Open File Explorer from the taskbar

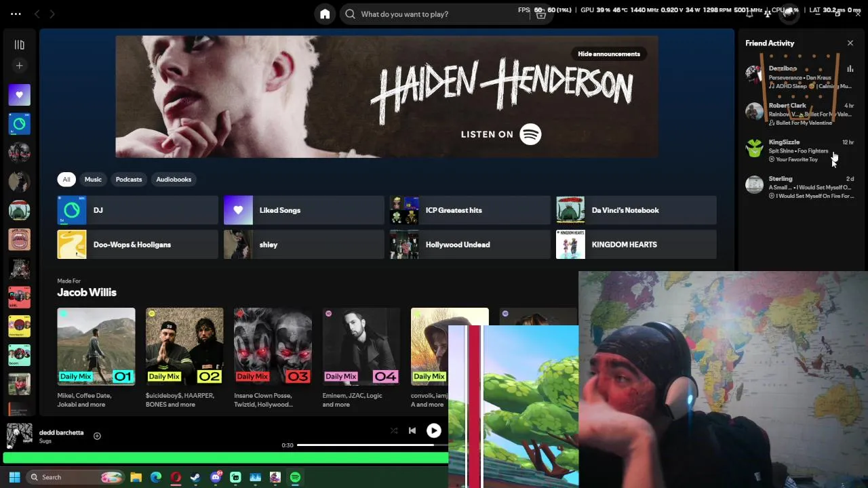tap(136, 477)
